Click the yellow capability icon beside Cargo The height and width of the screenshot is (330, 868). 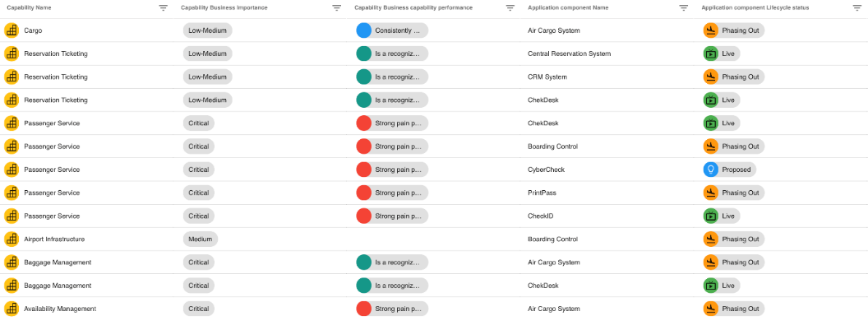click(x=12, y=30)
